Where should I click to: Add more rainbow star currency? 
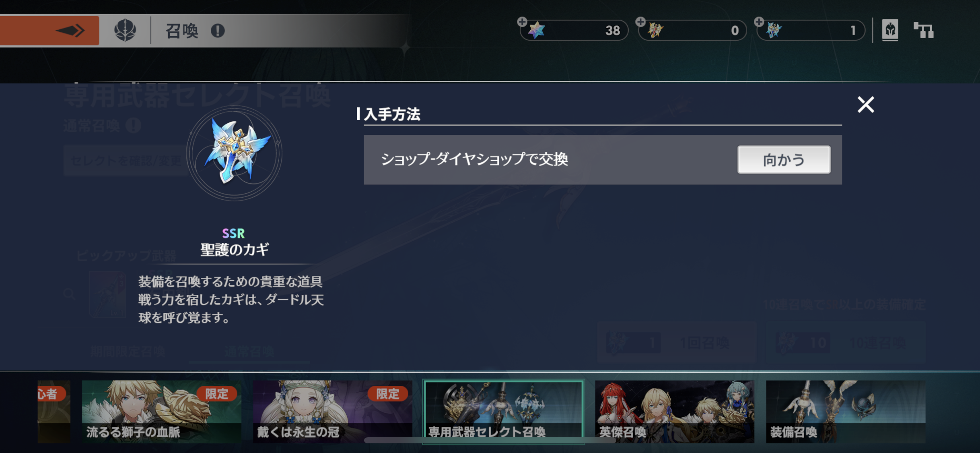(x=522, y=22)
